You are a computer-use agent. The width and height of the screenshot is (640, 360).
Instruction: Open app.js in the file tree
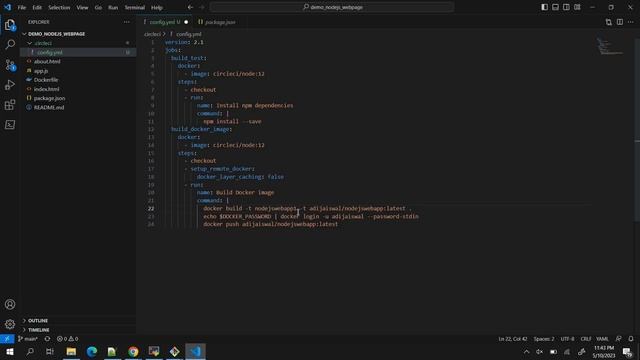click(x=78, y=71)
